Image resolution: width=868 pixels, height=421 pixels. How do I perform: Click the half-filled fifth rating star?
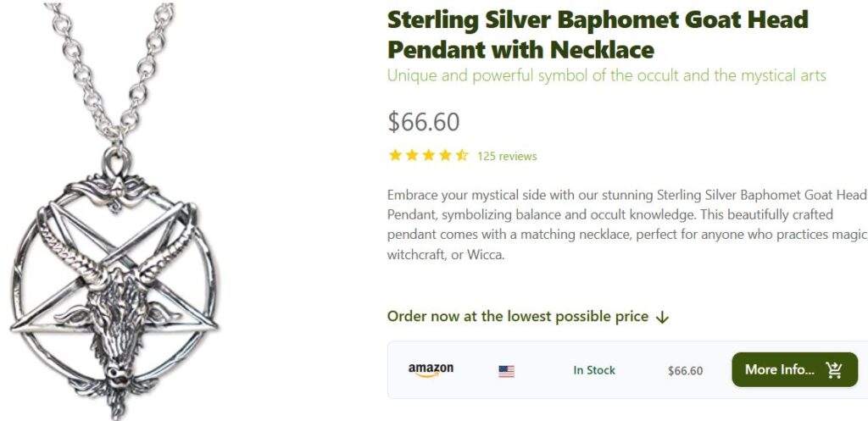(462, 155)
